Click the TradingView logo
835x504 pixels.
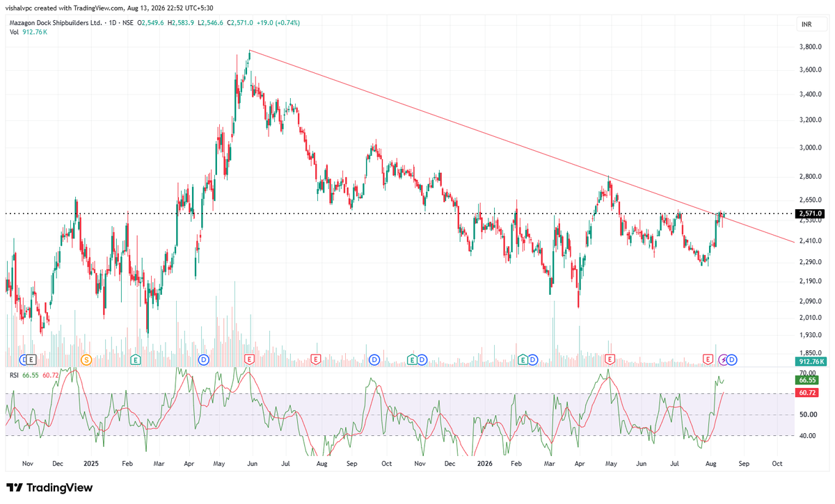click(x=49, y=488)
